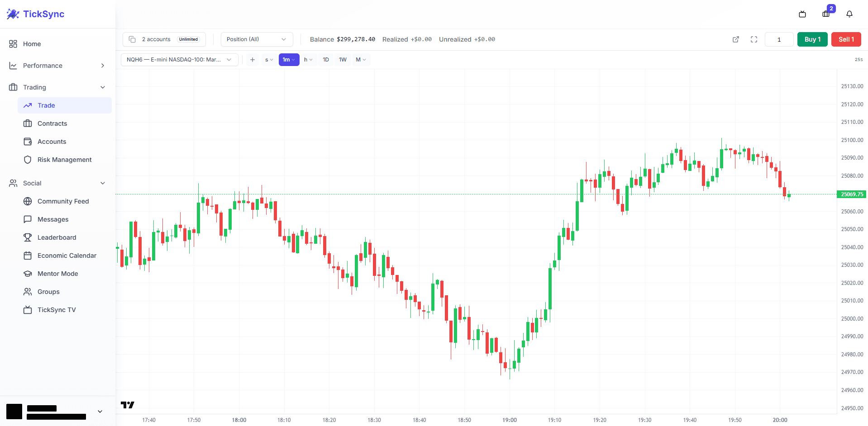Click the green Buy 1 button
This screenshot has width=868, height=426.
[x=812, y=39]
